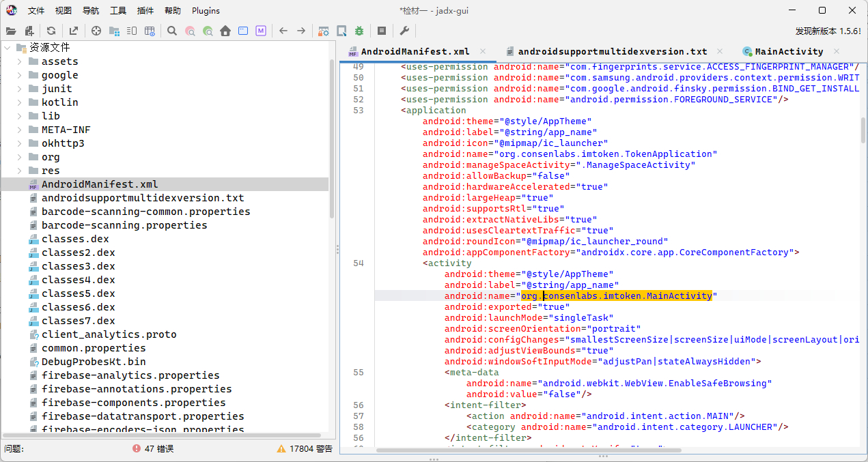This screenshot has height=462, width=868.
Task: Collapse the 资源文件 root node
Action: pos(7,48)
